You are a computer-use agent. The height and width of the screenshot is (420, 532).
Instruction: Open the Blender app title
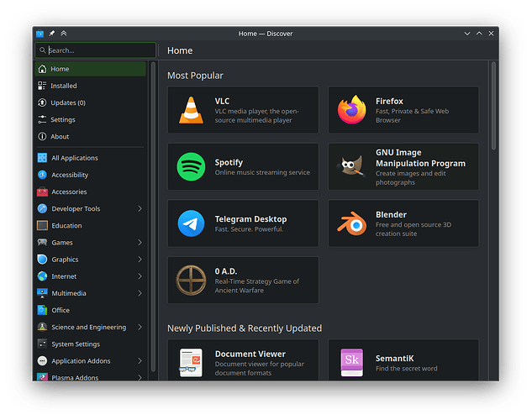coord(391,214)
